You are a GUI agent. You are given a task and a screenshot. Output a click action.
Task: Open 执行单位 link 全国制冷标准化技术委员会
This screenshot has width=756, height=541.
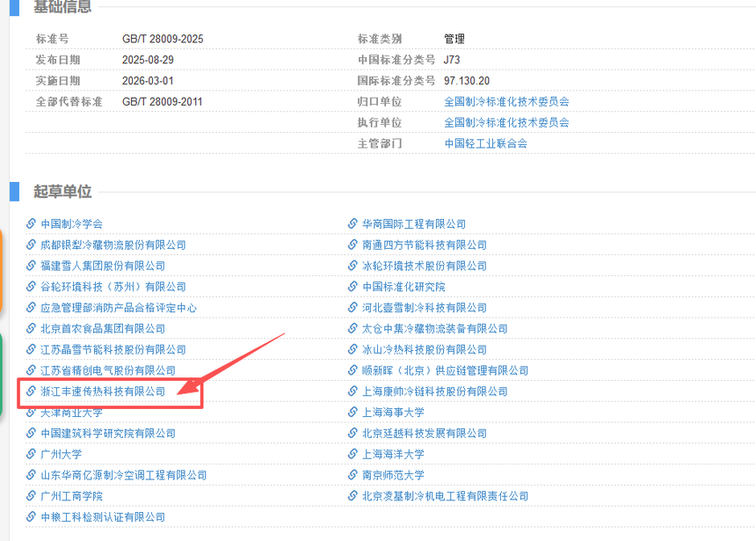pyautogui.click(x=506, y=122)
